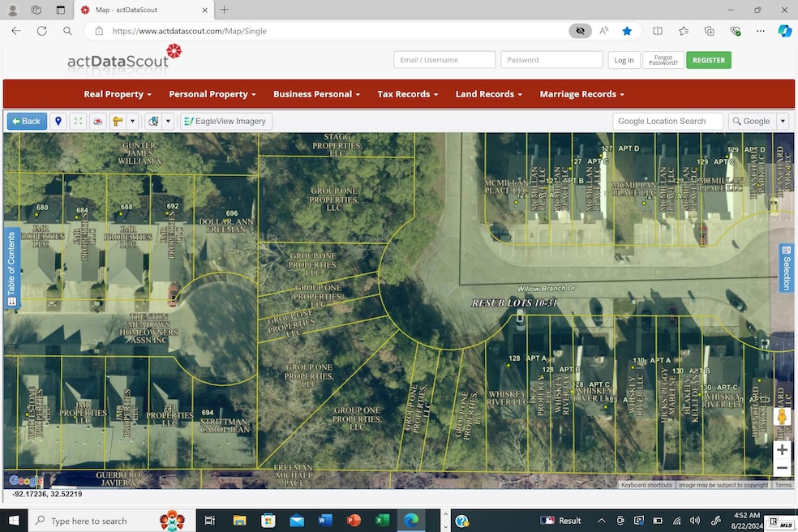Click the Street View pegman icon
The height and width of the screenshot is (532, 798).
tap(782, 418)
